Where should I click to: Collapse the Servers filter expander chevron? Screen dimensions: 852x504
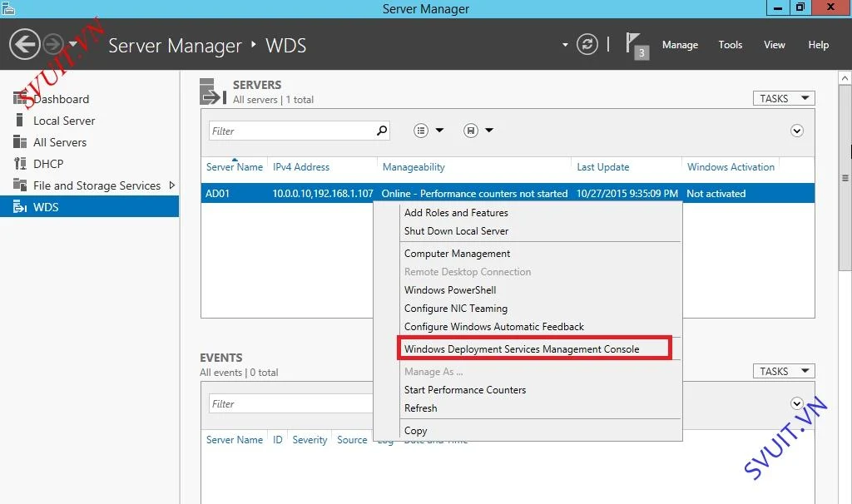[796, 131]
